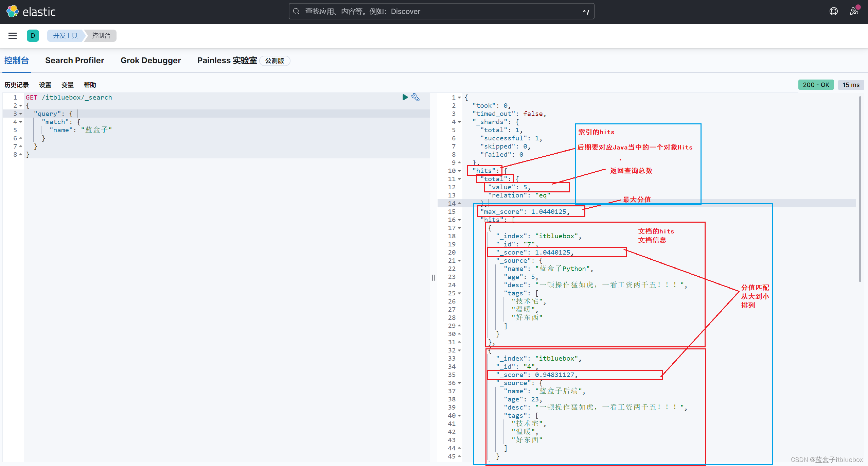
Task: Click the search magnifier icon
Action: [x=296, y=12]
